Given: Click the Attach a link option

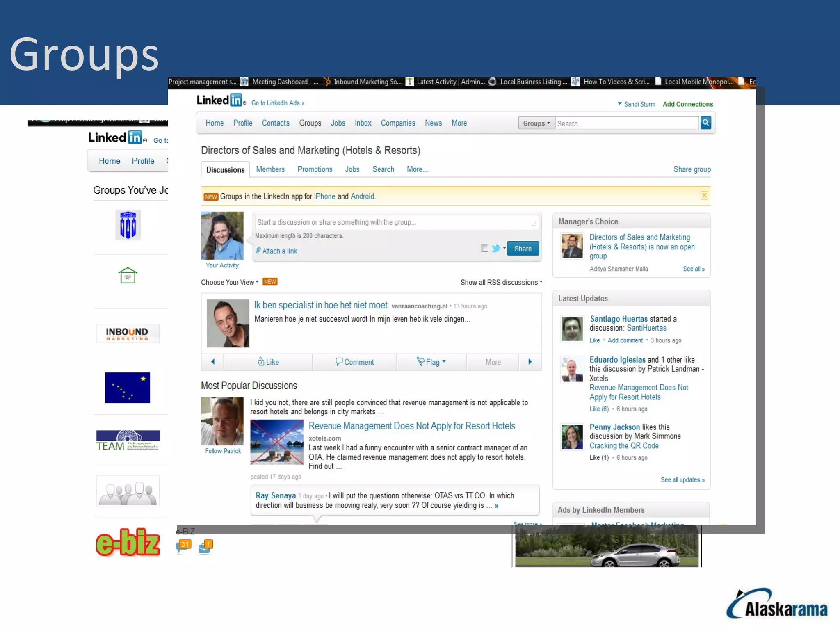Looking at the screenshot, I should coord(279,251).
